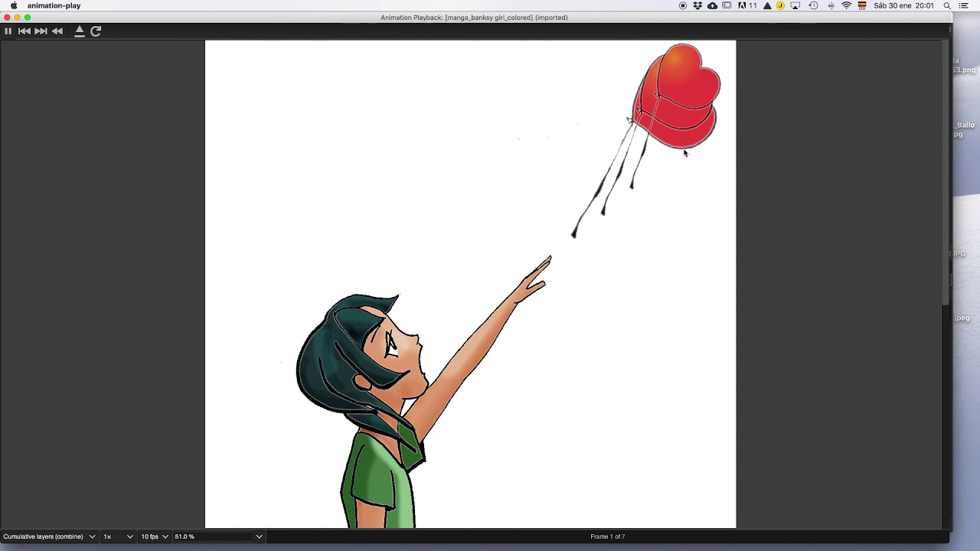Open the cloud upload menu bar icon
The image size is (980, 551).
(x=712, y=5)
